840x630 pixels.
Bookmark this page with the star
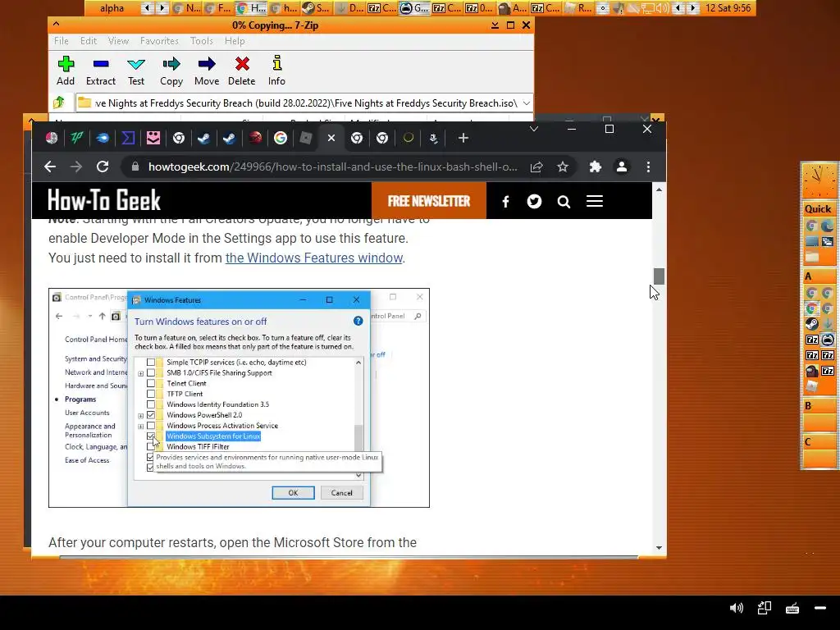[x=563, y=167]
